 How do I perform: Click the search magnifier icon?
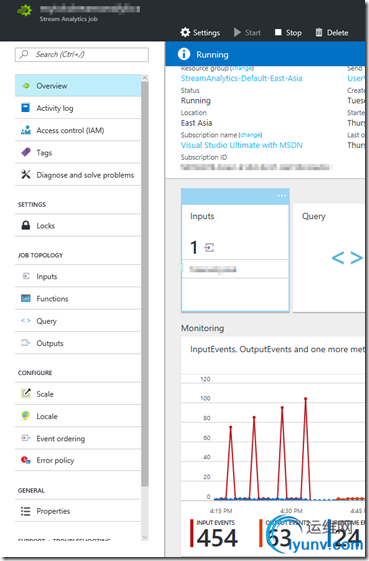point(24,54)
